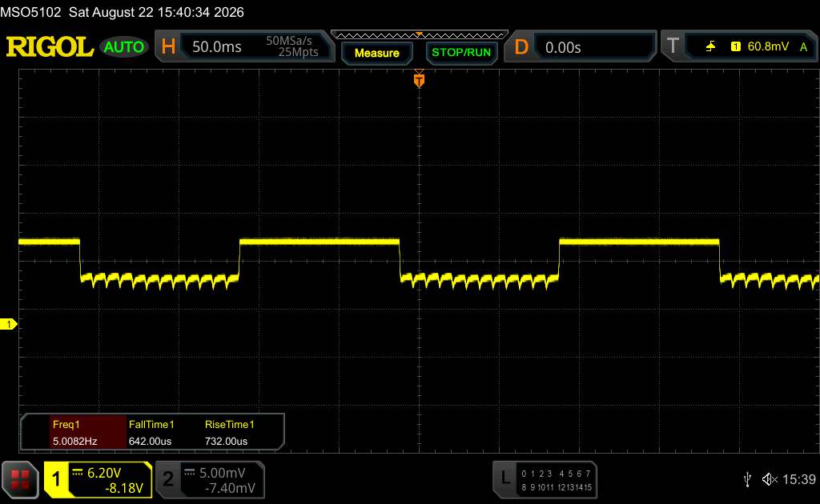This screenshot has width=820, height=504.
Task: Open the Measure menu
Action: (376, 53)
